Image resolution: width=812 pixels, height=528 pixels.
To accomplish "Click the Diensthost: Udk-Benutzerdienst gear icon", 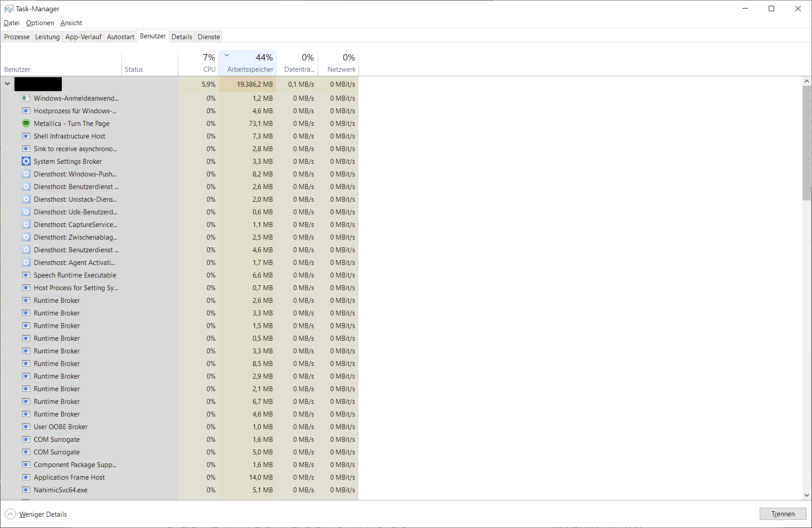I will (26, 212).
